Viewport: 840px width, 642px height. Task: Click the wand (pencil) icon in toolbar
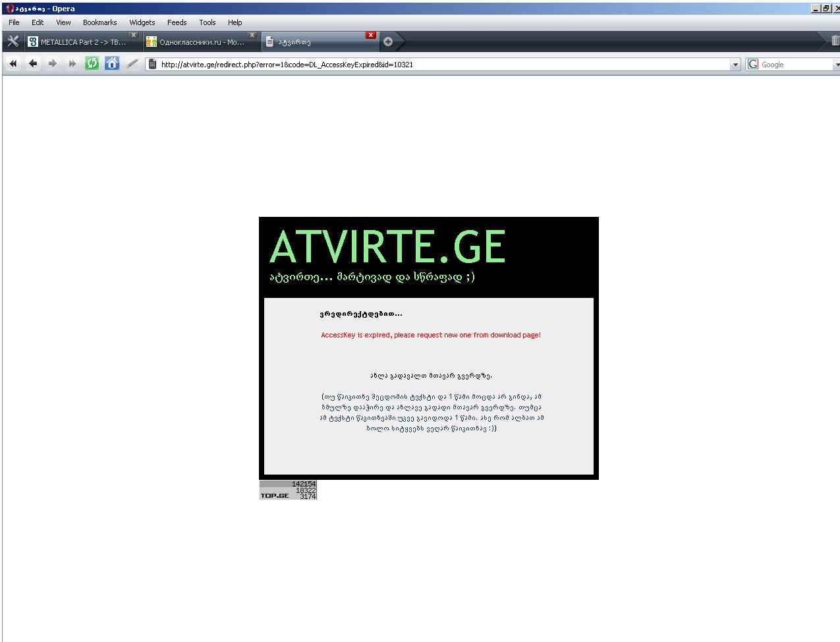pos(132,64)
